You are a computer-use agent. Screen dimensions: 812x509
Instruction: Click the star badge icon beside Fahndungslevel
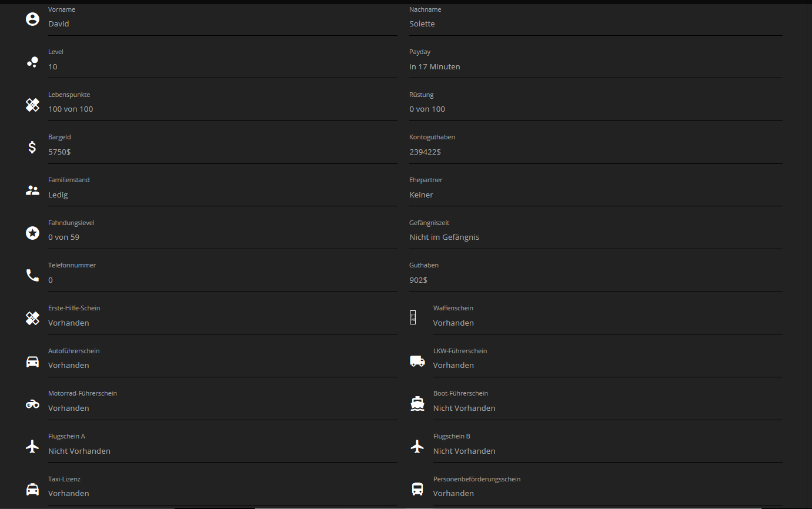point(32,233)
